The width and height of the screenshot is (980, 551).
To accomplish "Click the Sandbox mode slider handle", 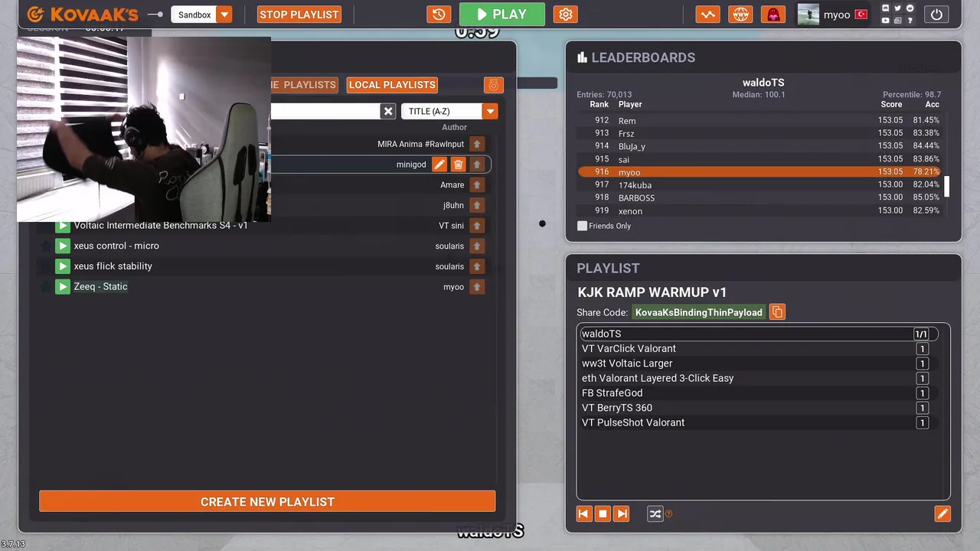I will pyautogui.click(x=159, y=15).
